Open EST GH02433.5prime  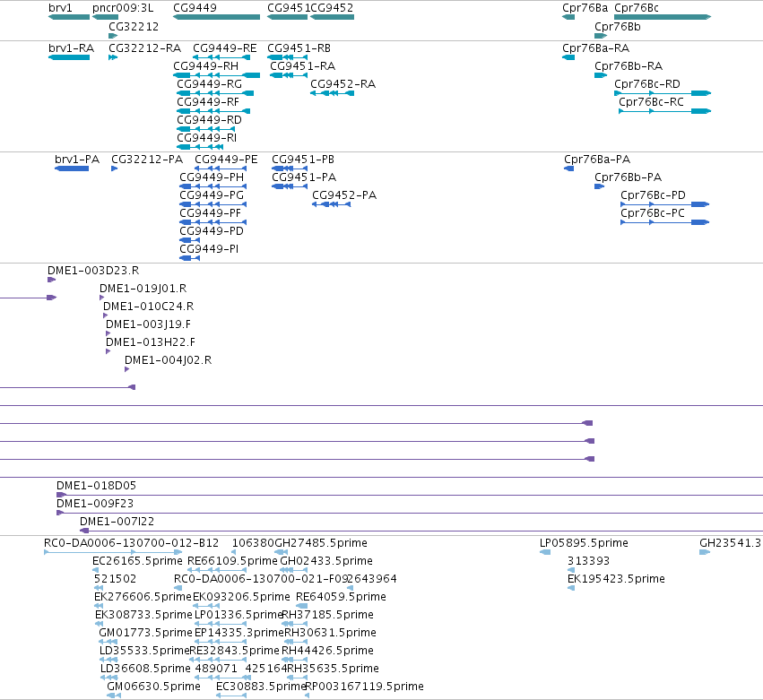[326, 561]
